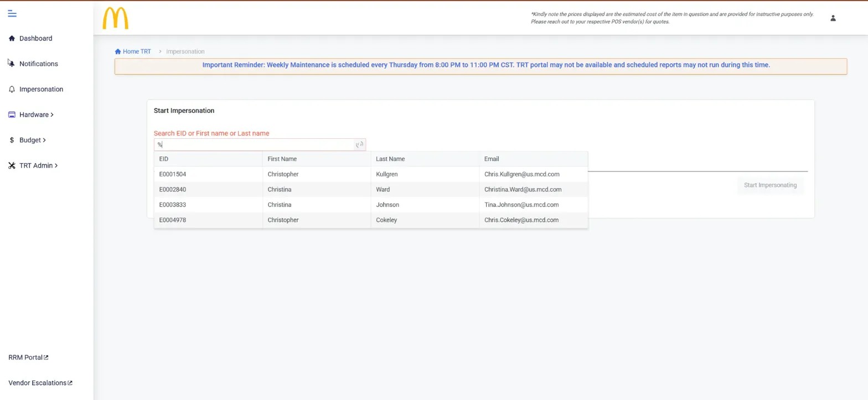Open the RRM Portal external link
Image resolution: width=868 pixels, height=400 pixels.
coord(28,357)
